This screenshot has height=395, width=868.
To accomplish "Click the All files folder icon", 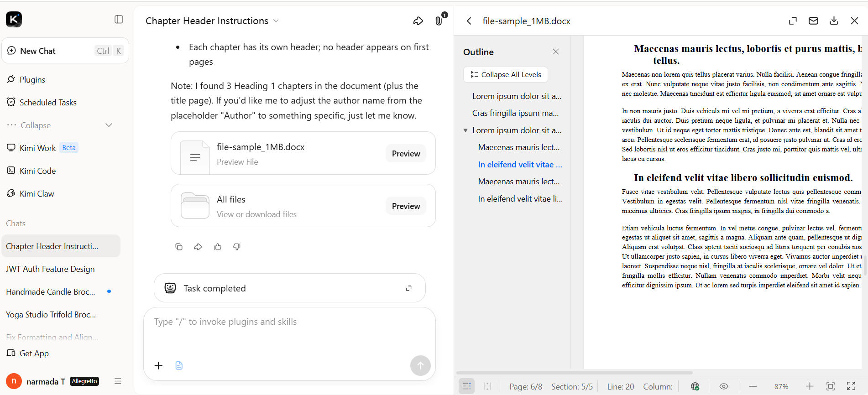I will pyautogui.click(x=195, y=206).
